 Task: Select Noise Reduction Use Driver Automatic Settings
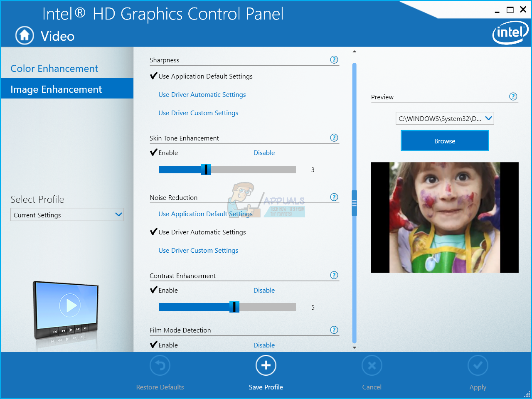coord(202,232)
